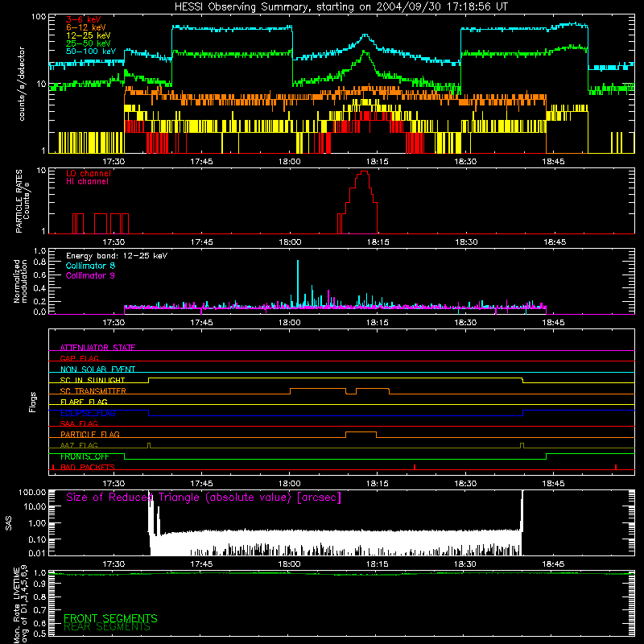The image size is (644, 644).
Task: Click the ATTENUATOR STATE flag label
Action: (97, 348)
